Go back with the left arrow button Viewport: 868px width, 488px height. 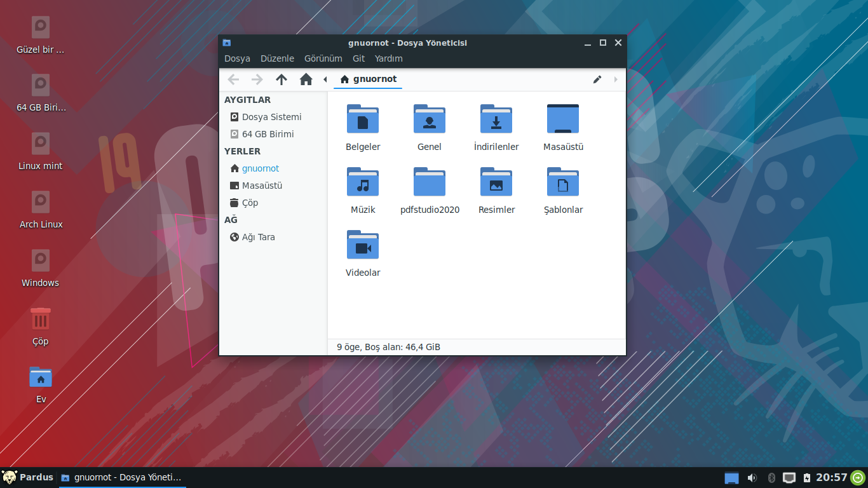233,79
